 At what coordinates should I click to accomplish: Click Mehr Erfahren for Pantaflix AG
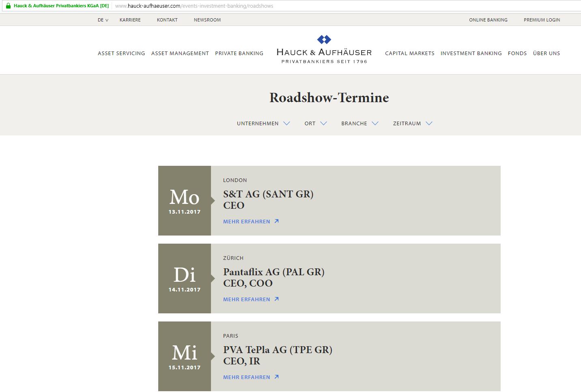coord(246,299)
